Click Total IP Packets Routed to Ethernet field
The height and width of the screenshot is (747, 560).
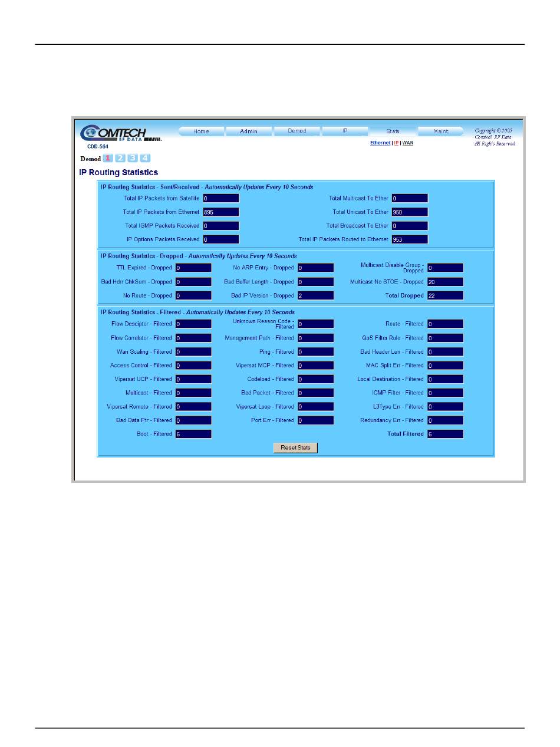pos(410,239)
